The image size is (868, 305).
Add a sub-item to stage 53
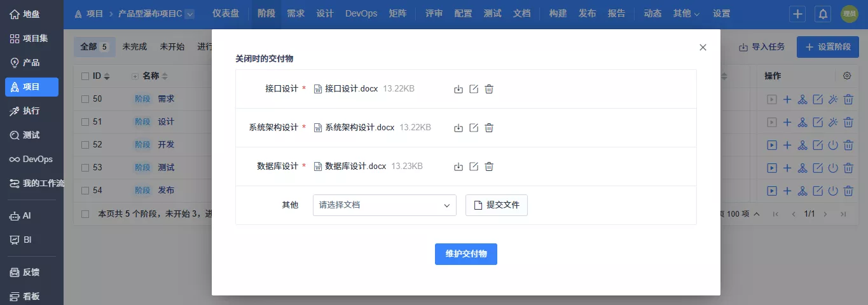pyautogui.click(x=787, y=168)
